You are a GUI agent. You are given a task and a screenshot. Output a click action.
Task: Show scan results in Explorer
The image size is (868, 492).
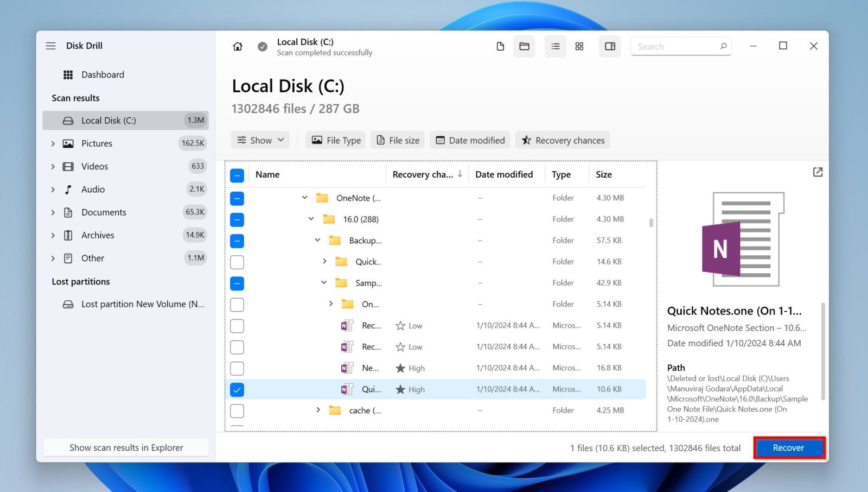[x=126, y=447]
